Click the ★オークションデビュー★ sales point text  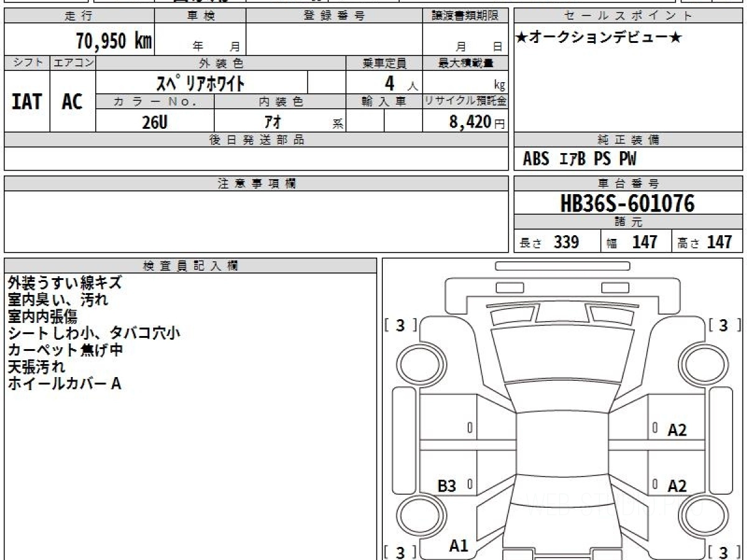click(599, 39)
